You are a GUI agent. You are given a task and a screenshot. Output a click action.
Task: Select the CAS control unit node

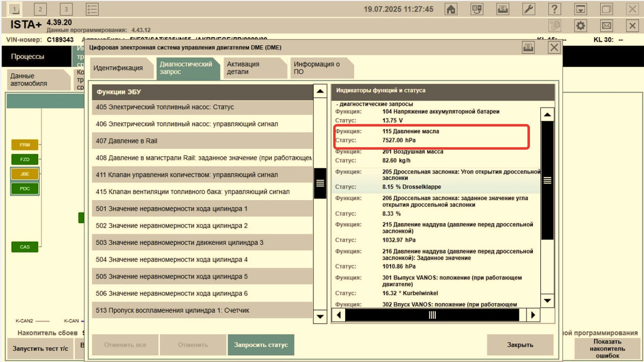pos(25,247)
